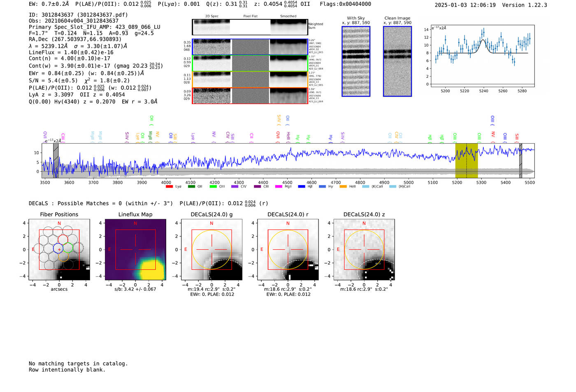Select the EW: 0.7±0.2Å header value
The width and height of the screenshot is (576, 392).
pos(49,4)
